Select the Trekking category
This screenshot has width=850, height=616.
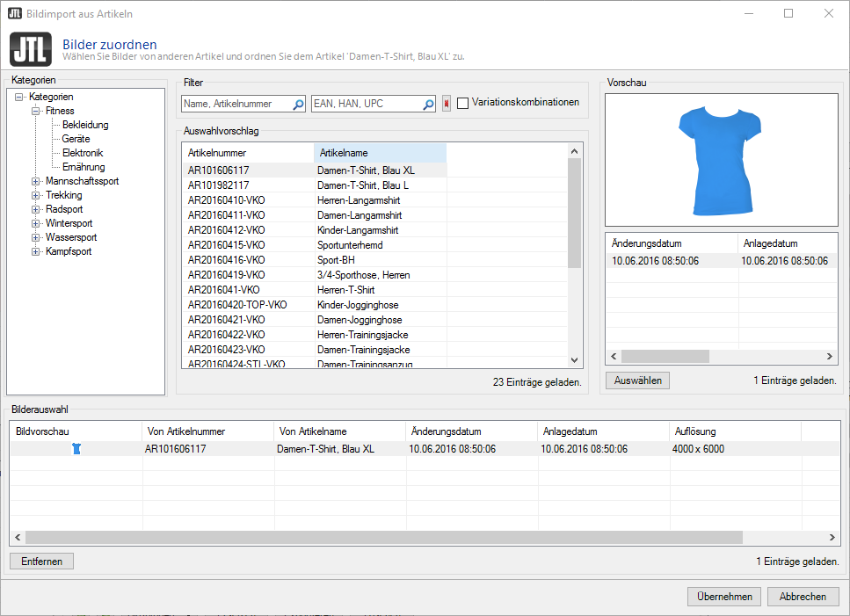(62, 195)
